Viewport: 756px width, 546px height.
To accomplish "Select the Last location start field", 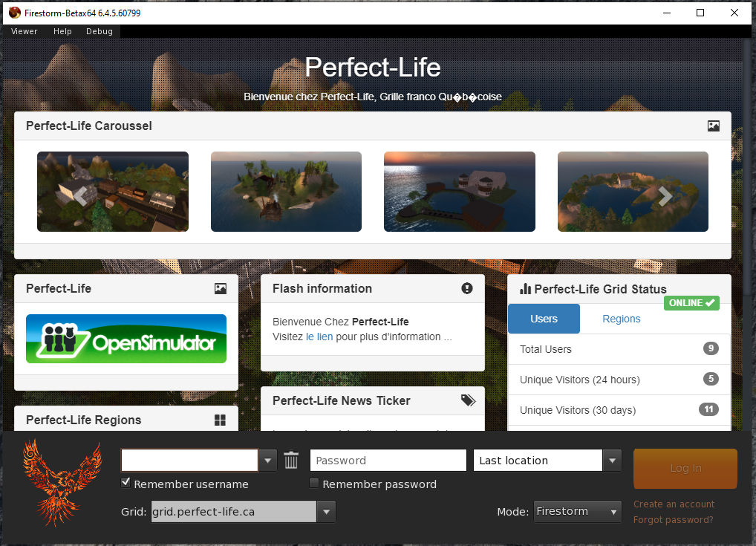I will pos(538,460).
